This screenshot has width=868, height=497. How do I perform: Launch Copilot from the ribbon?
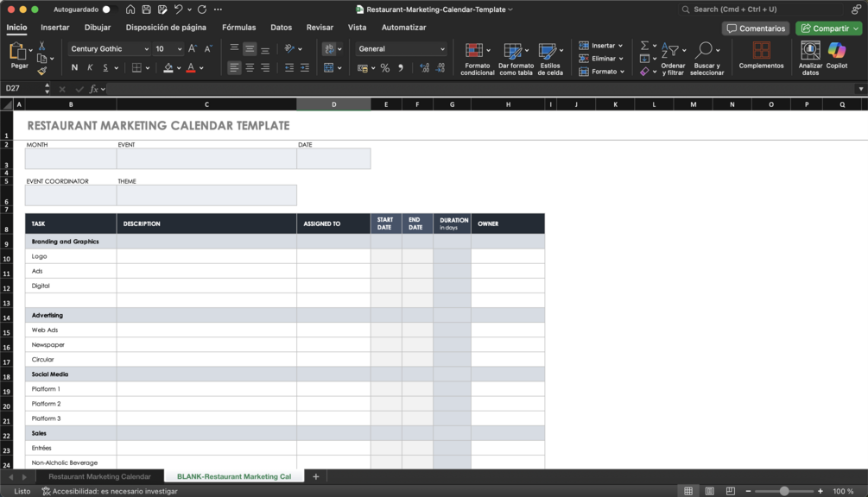pyautogui.click(x=836, y=55)
